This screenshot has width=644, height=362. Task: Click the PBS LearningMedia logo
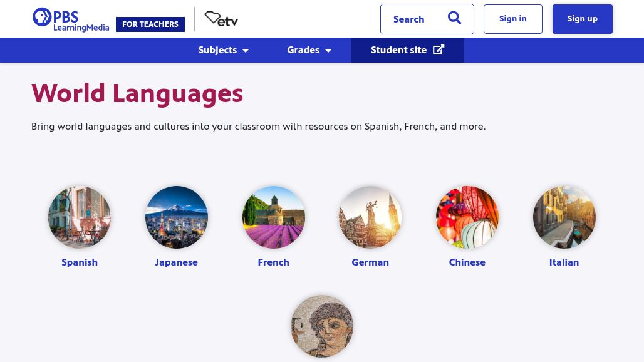tap(70, 19)
